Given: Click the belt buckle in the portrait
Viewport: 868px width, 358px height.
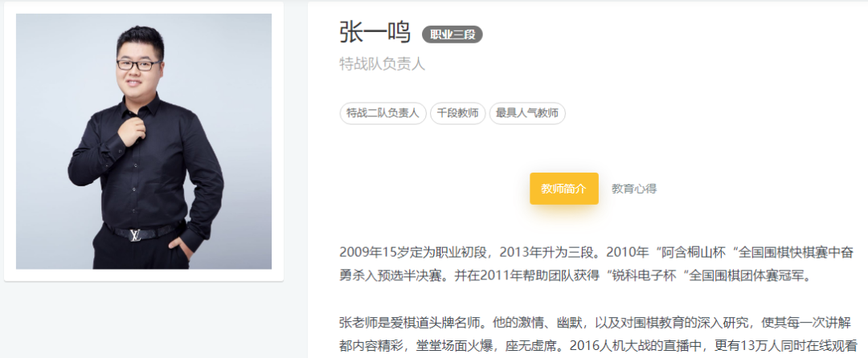Looking at the screenshot, I should (135, 235).
